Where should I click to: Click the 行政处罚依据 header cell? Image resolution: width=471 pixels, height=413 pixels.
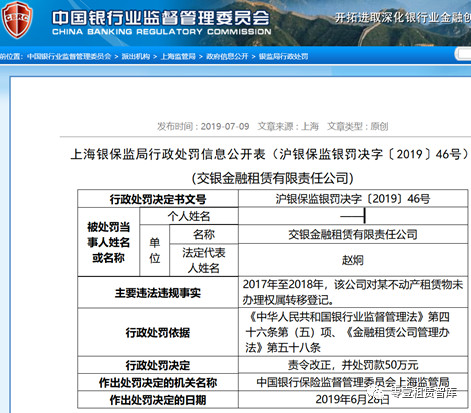pyautogui.click(x=158, y=332)
